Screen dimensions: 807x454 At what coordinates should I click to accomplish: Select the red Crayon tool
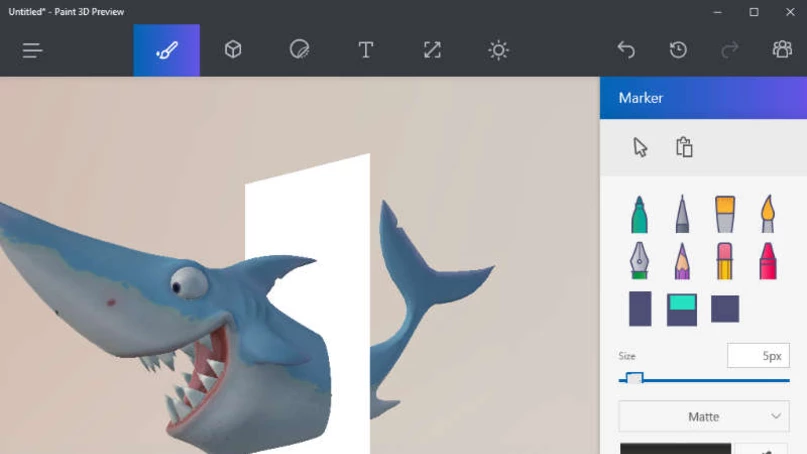(767, 261)
